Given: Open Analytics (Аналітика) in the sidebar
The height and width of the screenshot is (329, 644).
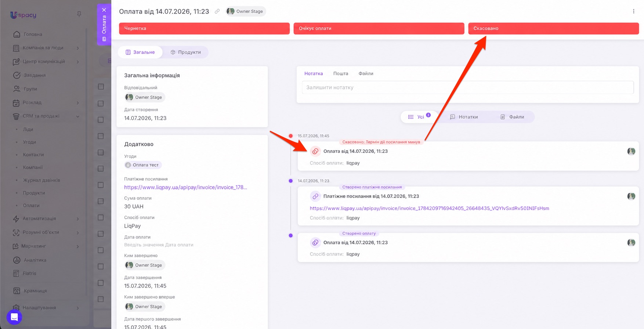Looking at the screenshot, I should click(x=35, y=260).
